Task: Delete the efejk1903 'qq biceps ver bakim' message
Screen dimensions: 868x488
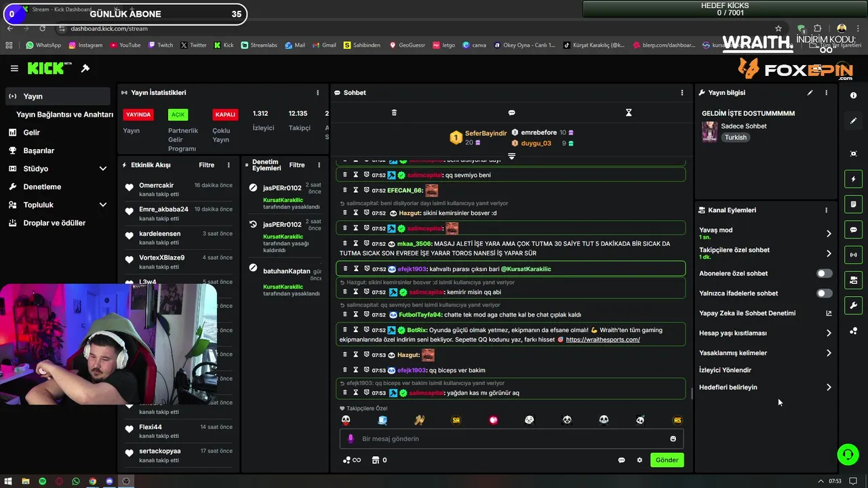Action: coord(344,370)
